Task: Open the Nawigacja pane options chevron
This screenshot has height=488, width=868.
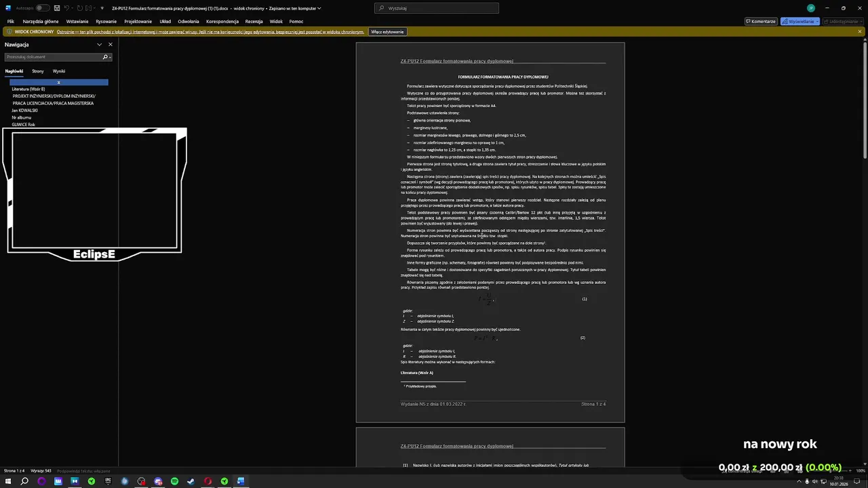Action: (99, 45)
